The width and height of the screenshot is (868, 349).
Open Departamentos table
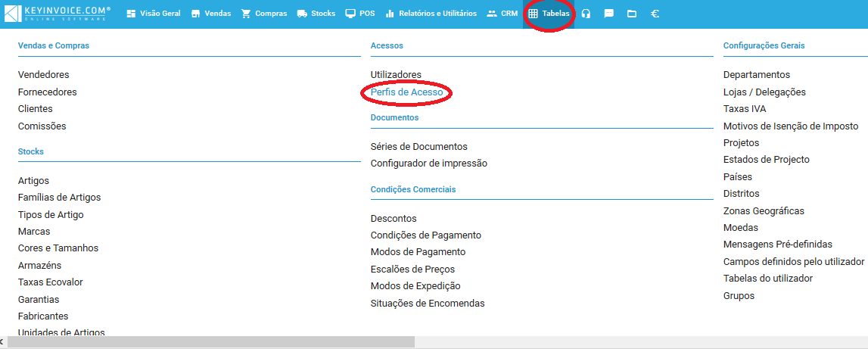point(757,75)
